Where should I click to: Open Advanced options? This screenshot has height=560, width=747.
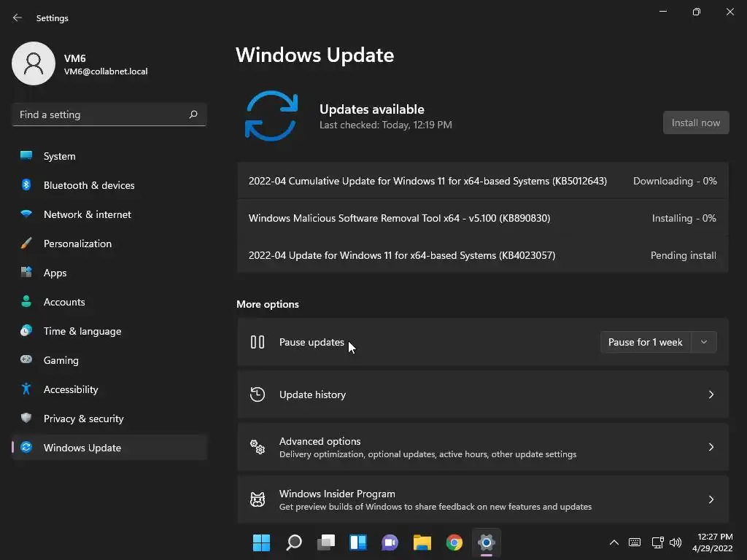click(483, 447)
